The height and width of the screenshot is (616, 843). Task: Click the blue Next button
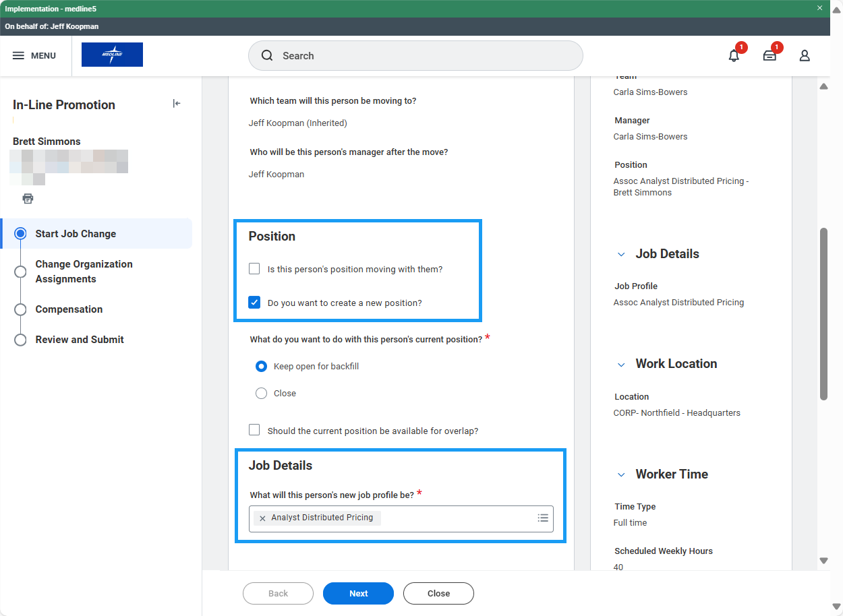point(358,593)
